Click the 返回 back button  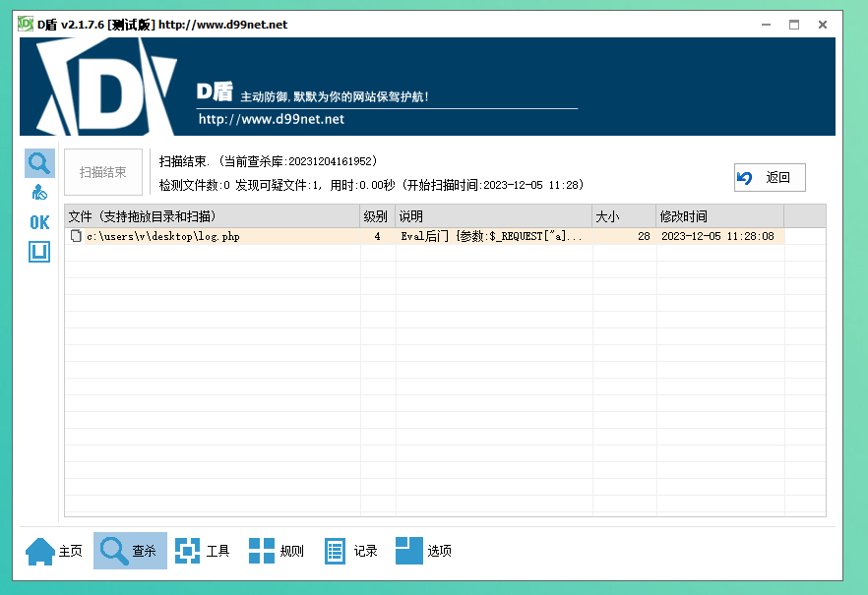click(x=770, y=177)
